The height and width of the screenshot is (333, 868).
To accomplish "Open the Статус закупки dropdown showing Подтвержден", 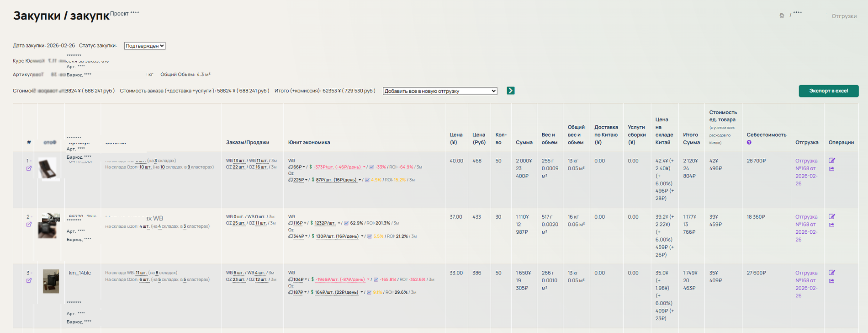I will click(x=145, y=46).
